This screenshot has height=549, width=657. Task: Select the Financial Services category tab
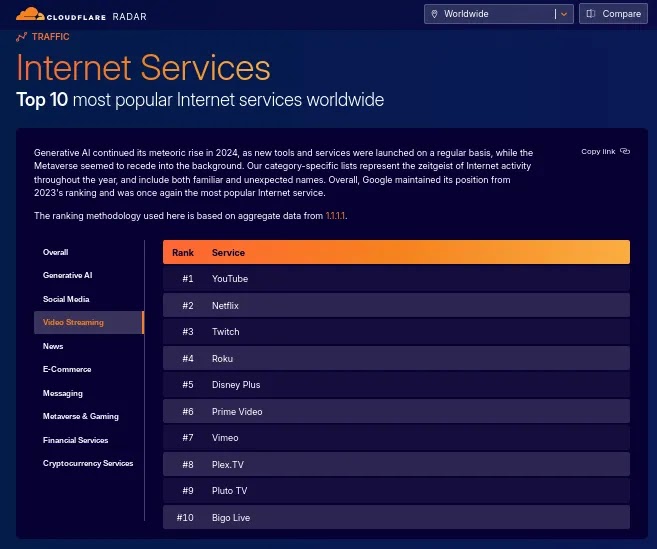pos(89,440)
